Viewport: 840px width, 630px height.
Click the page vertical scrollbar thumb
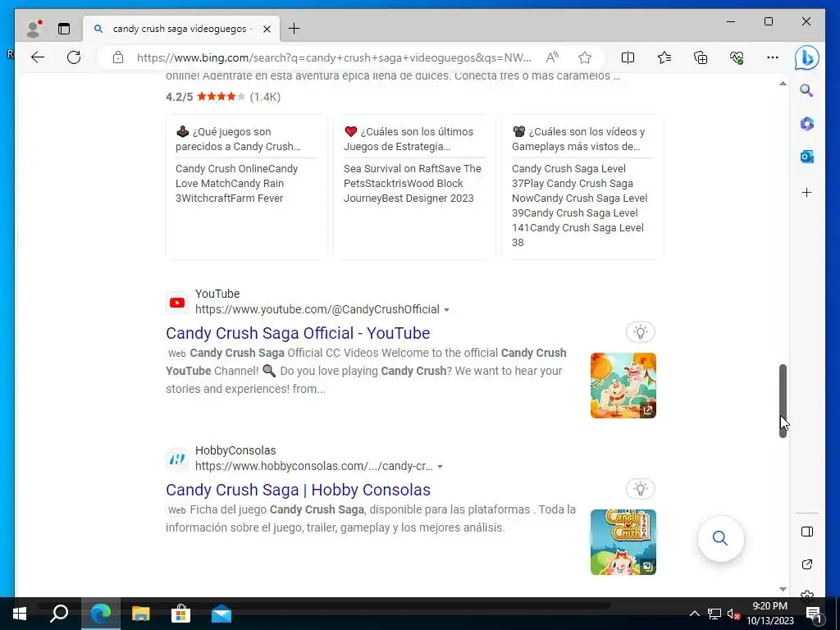(x=783, y=400)
